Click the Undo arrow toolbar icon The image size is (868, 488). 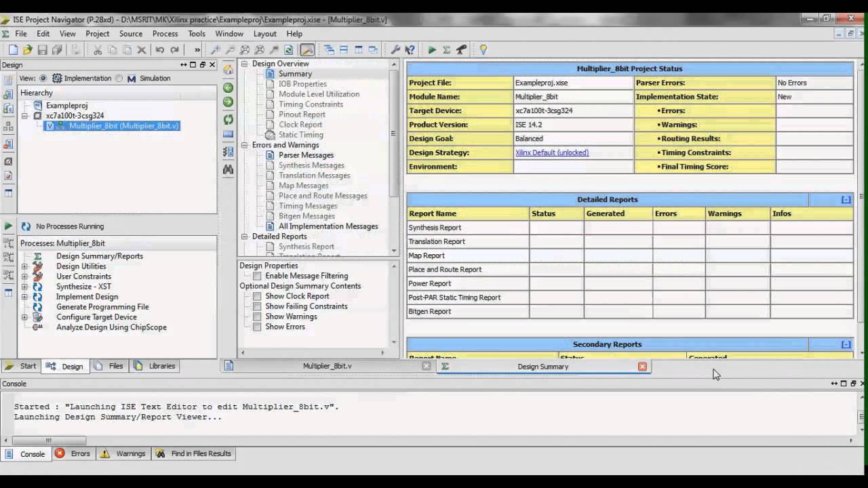160,49
